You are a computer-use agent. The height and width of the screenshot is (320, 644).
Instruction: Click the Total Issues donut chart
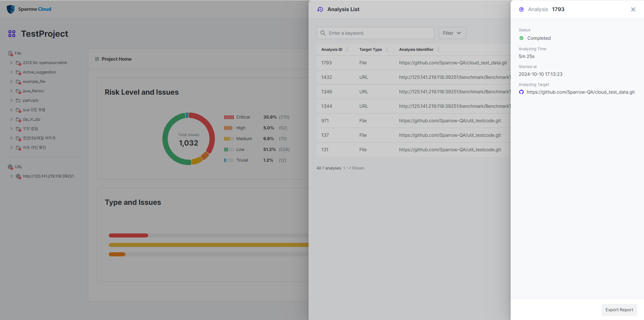tap(189, 139)
